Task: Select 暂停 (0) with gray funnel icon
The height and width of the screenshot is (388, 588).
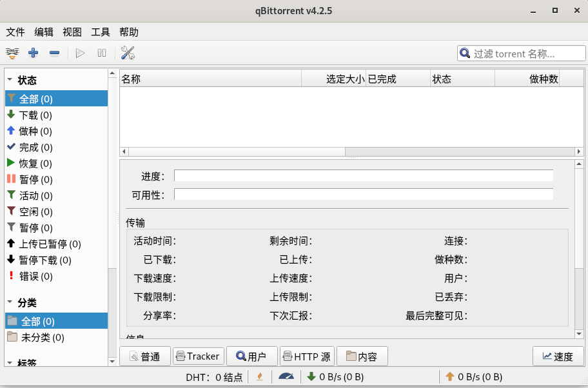Action: click(56, 228)
